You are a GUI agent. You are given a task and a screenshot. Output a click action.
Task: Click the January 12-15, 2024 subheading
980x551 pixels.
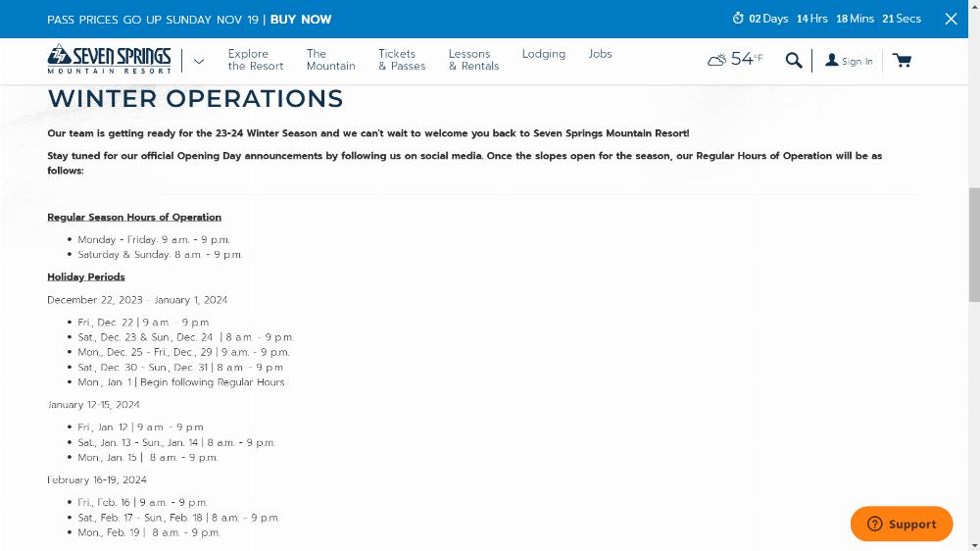94,405
